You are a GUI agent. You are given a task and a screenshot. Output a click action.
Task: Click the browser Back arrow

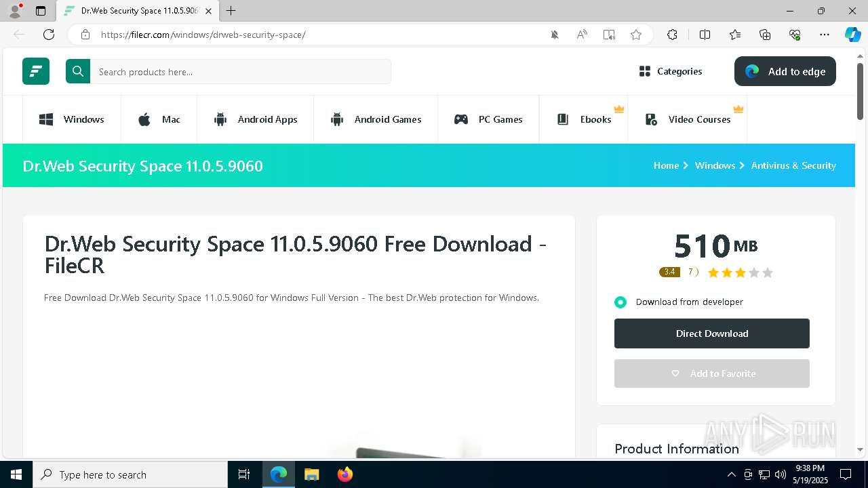[19, 35]
